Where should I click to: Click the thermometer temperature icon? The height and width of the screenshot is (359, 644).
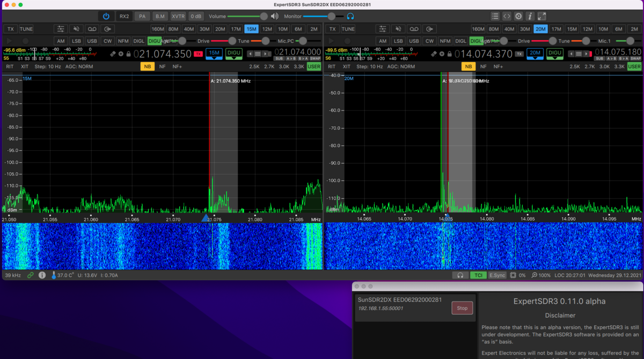coord(54,275)
